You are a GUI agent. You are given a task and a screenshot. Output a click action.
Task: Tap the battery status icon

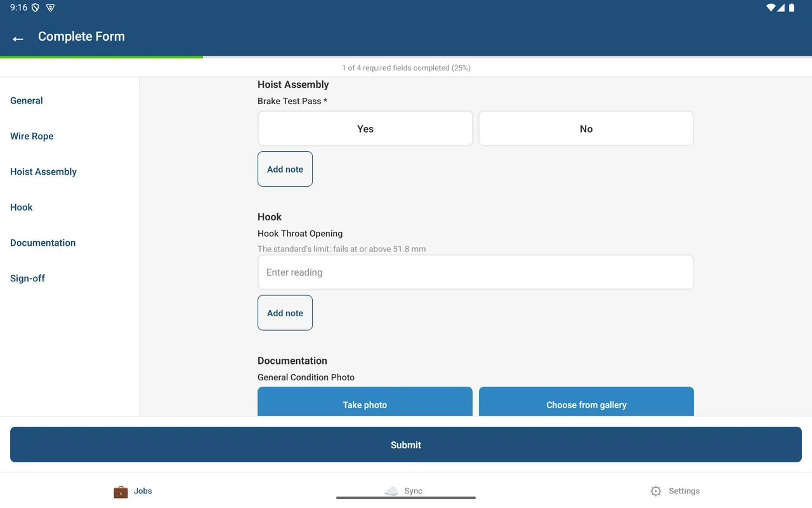click(792, 8)
